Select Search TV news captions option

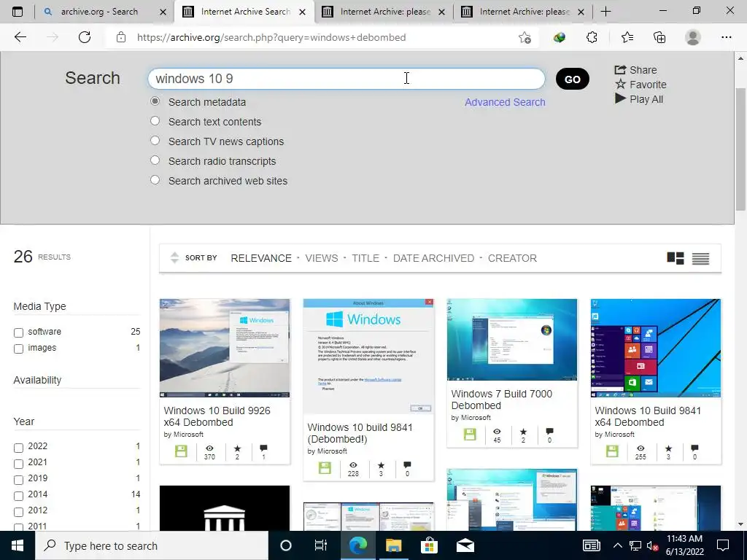tap(155, 140)
